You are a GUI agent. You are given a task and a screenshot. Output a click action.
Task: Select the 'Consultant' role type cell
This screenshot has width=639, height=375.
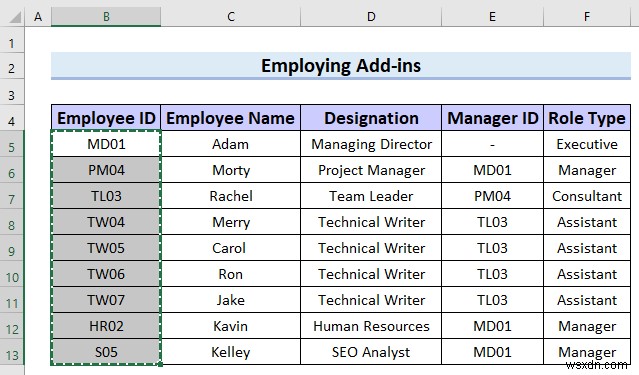point(587,196)
